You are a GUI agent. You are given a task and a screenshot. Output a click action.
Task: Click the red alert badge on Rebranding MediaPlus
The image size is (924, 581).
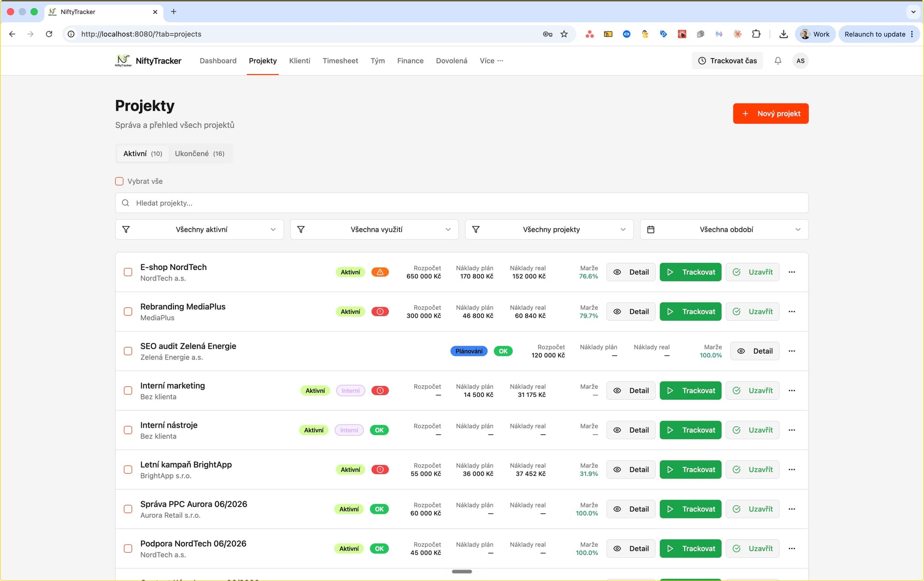(380, 312)
